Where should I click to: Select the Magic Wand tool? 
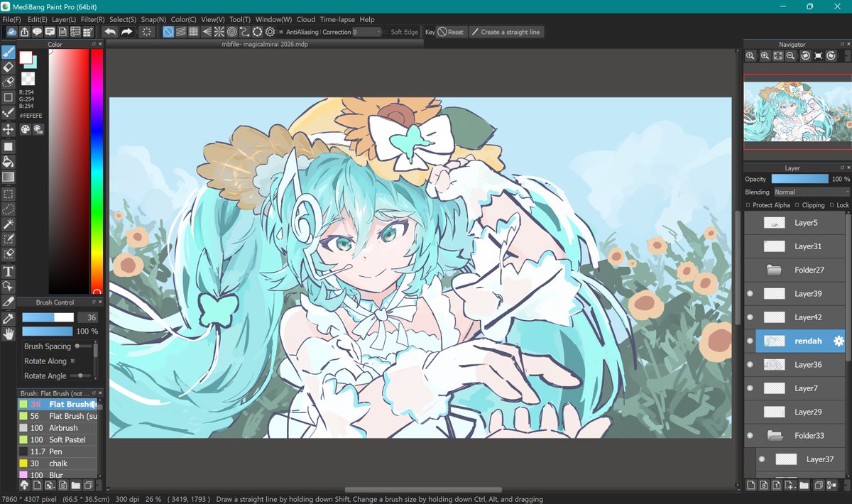tap(9, 224)
